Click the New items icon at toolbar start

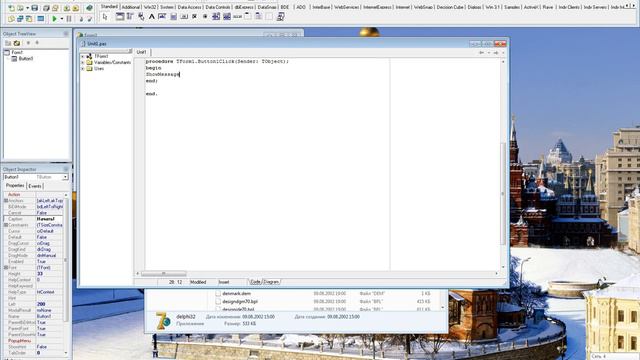(11, 8)
